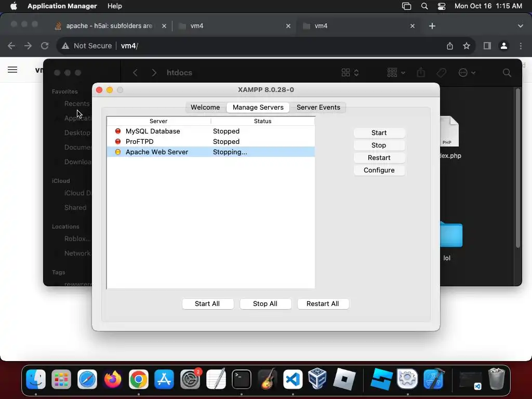This screenshot has height=399, width=532.
Task: Go back in Chrome history
Action: (11, 46)
